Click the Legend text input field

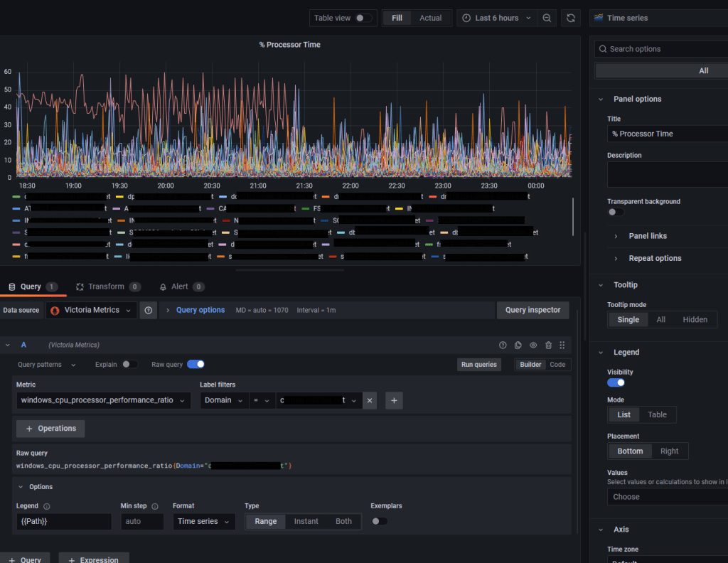pyautogui.click(x=64, y=521)
